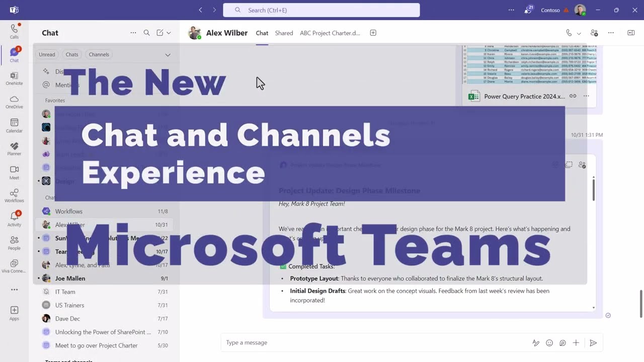Add people to the chat
This screenshot has width=644, height=362.
[594, 33]
